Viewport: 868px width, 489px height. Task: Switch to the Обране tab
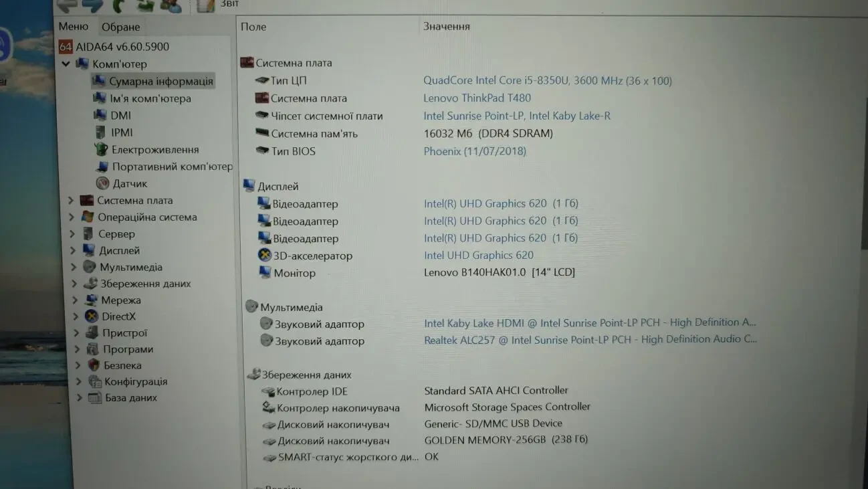[120, 27]
